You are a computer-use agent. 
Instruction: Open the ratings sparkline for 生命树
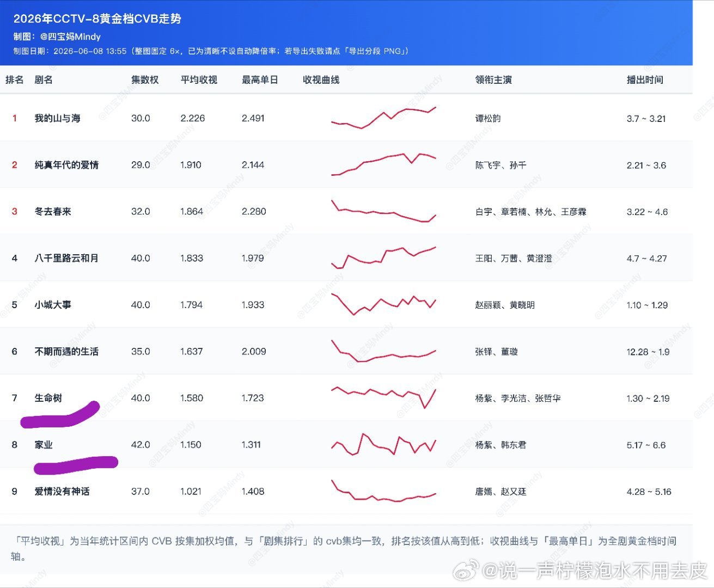tap(383, 397)
